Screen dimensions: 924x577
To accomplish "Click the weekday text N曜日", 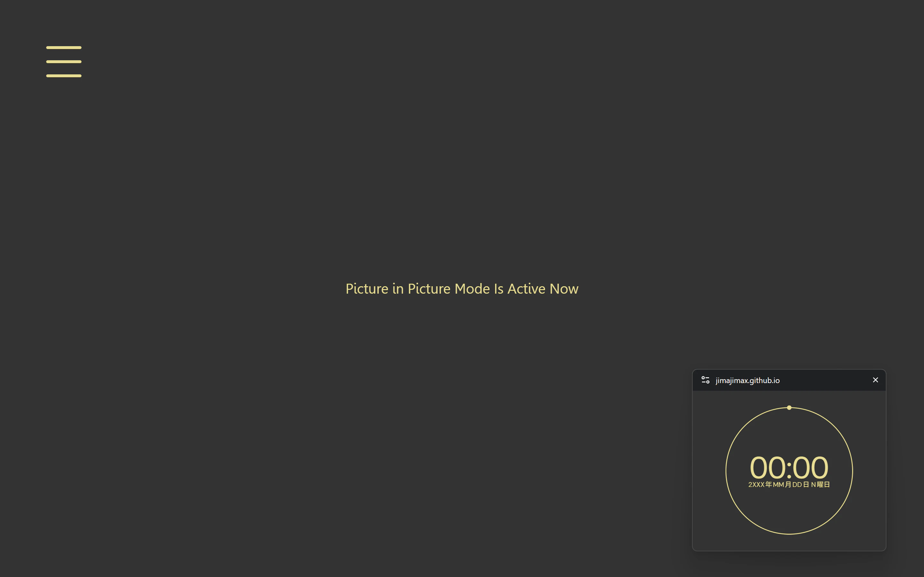I will point(820,485).
